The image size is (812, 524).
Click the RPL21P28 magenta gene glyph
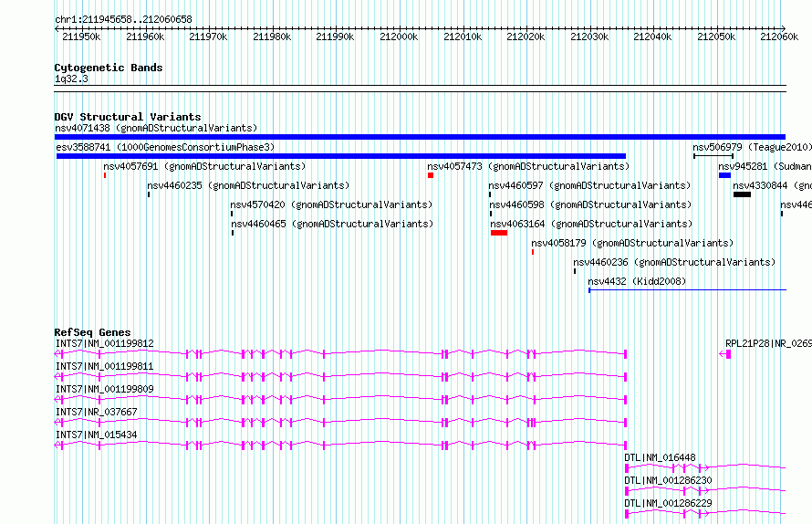click(x=725, y=354)
